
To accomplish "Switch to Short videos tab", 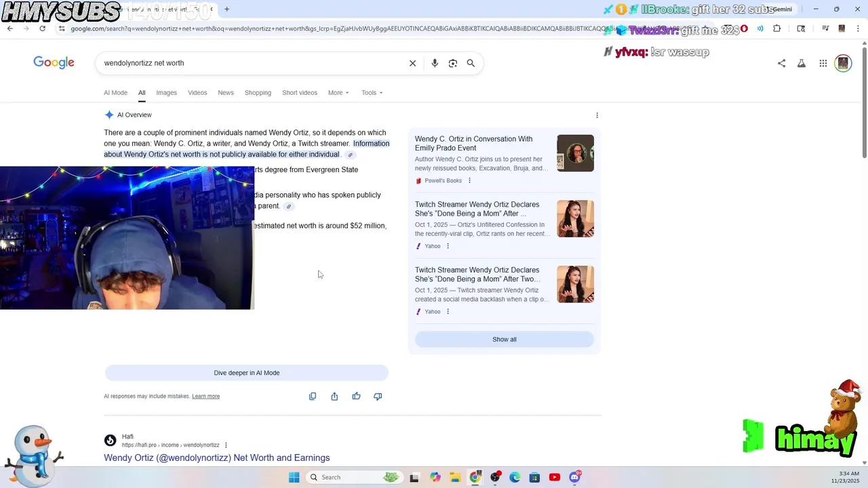I will [x=300, y=93].
